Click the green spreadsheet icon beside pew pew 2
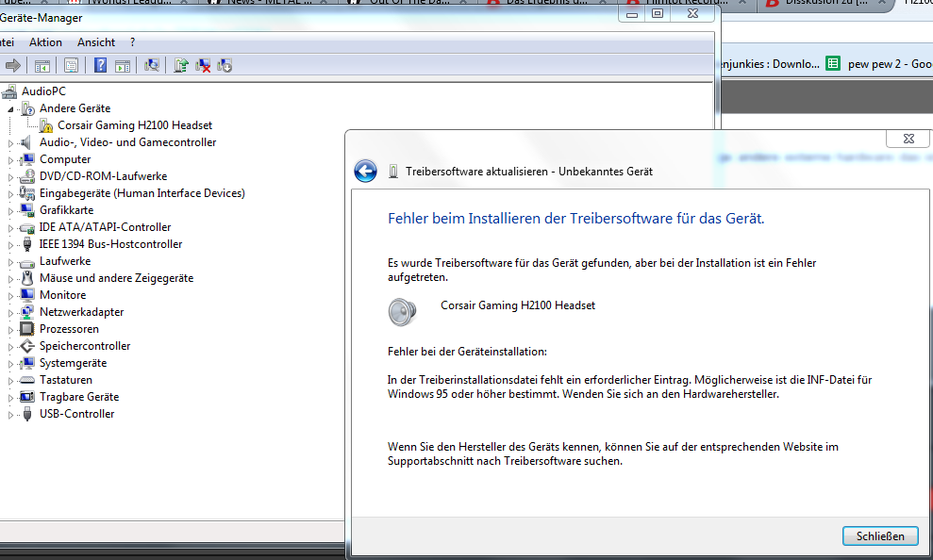Viewport: 933px width, 560px height. [833, 63]
